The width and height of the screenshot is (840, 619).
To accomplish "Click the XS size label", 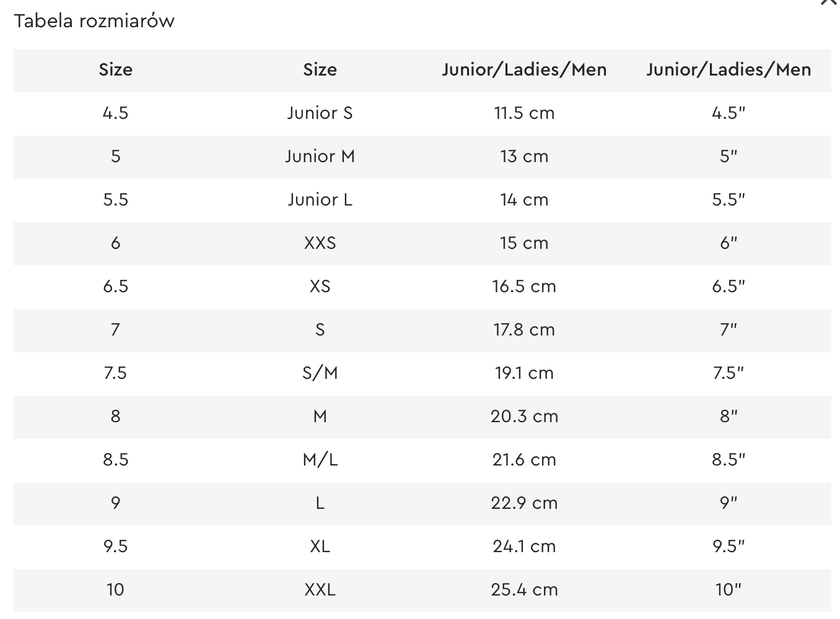I will click(320, 287).
